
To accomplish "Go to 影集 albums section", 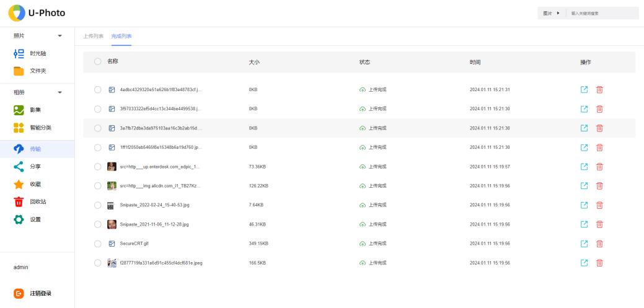I will point(35,110).
